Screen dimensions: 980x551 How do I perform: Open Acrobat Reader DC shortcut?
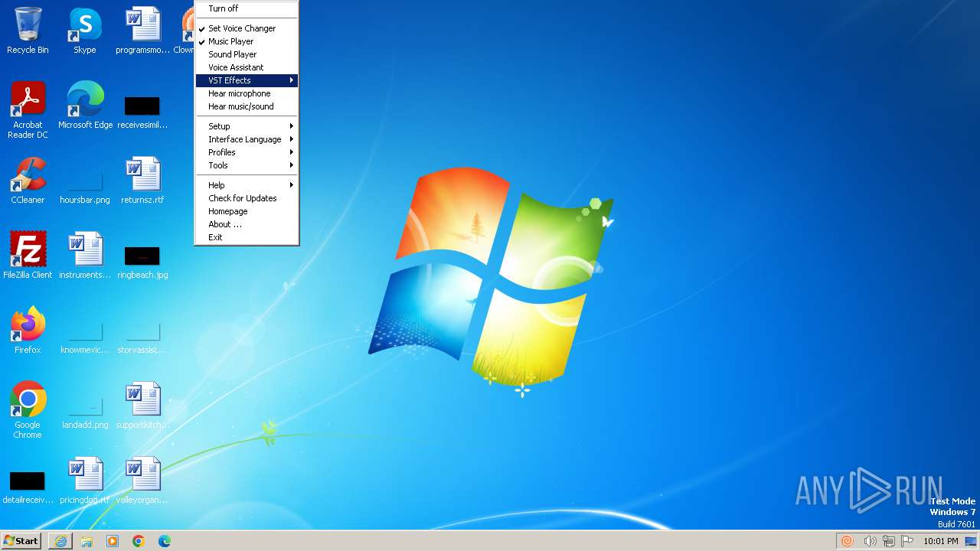click(x=28, y=109)
